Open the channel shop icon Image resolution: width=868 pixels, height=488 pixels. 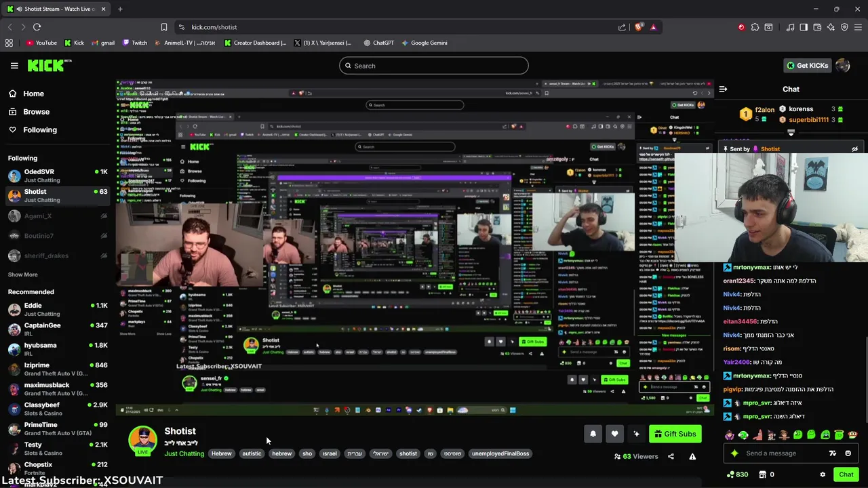762,474
